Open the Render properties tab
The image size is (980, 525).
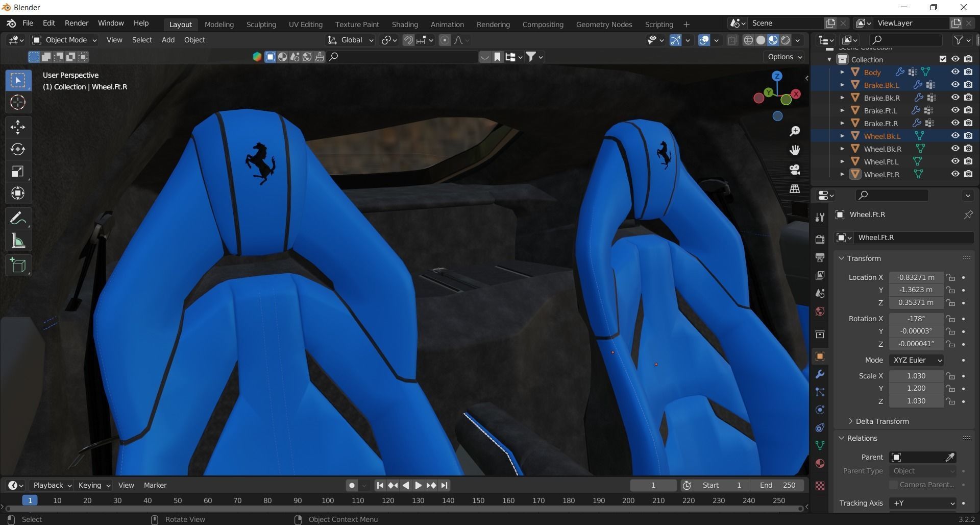click(820, 239)
